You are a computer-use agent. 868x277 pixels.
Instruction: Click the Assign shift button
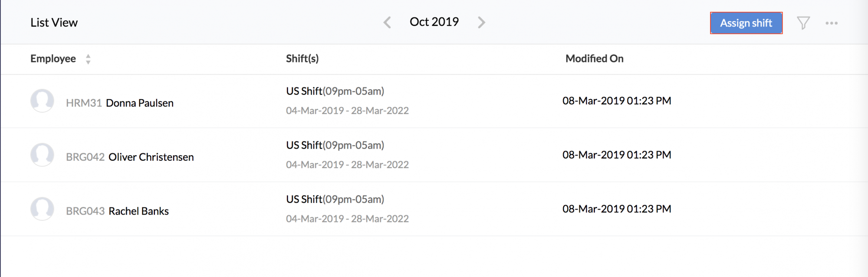[x=746, y=23]
